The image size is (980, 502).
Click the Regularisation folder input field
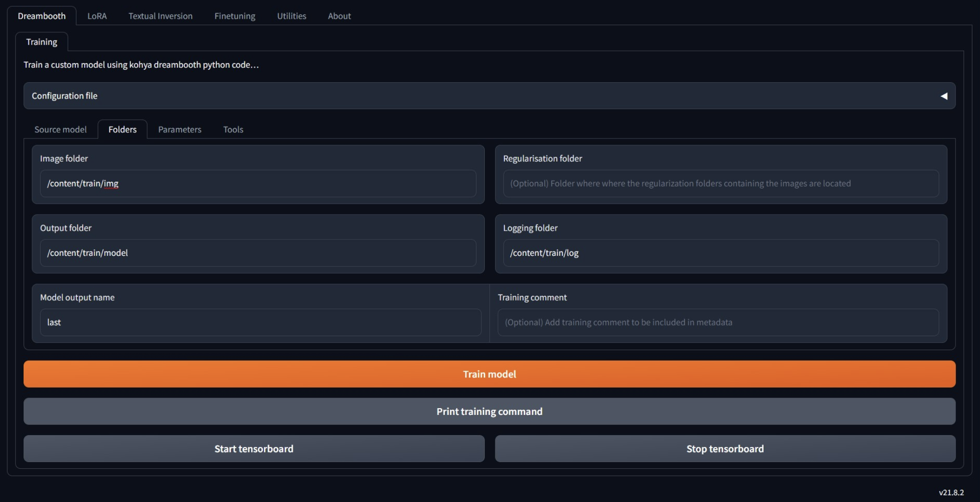click(x=720, y=183)
